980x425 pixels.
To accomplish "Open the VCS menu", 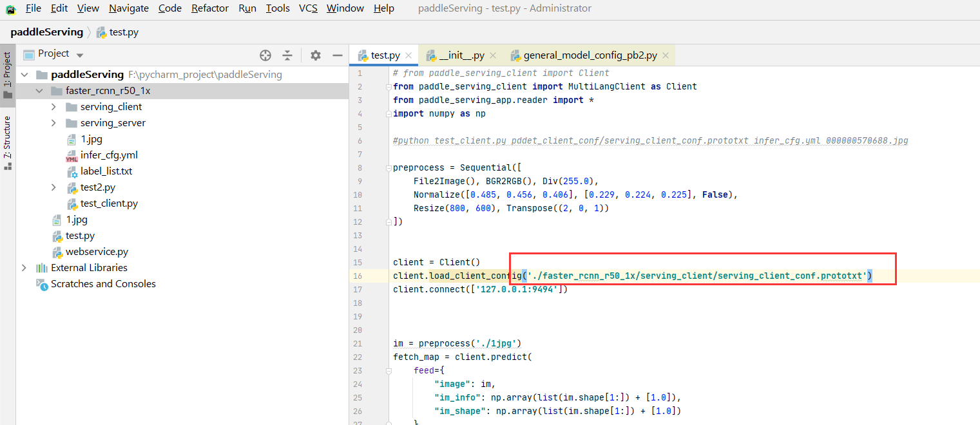I will tap(308, 8).
